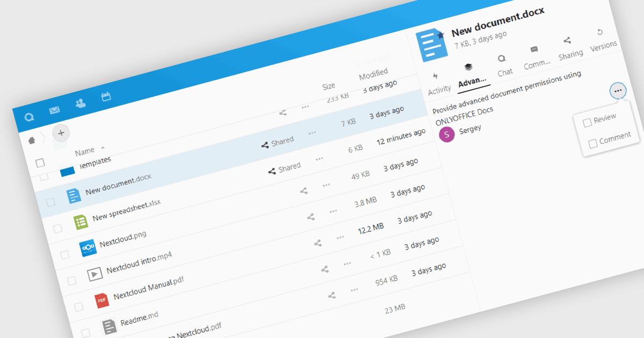644x338 pixels.
Task: Click the Sergey user avatar
Action: click(x=447, y=134)
